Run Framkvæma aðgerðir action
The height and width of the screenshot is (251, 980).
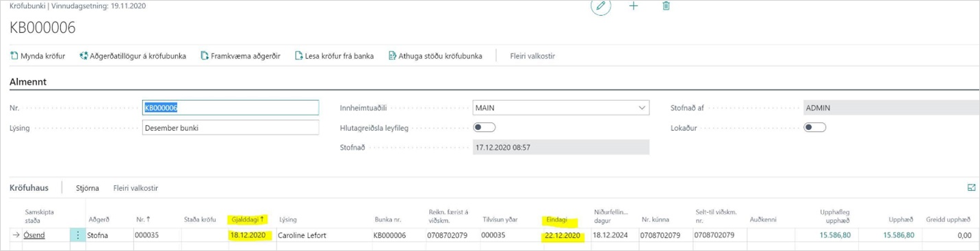(x=240, y=56)
